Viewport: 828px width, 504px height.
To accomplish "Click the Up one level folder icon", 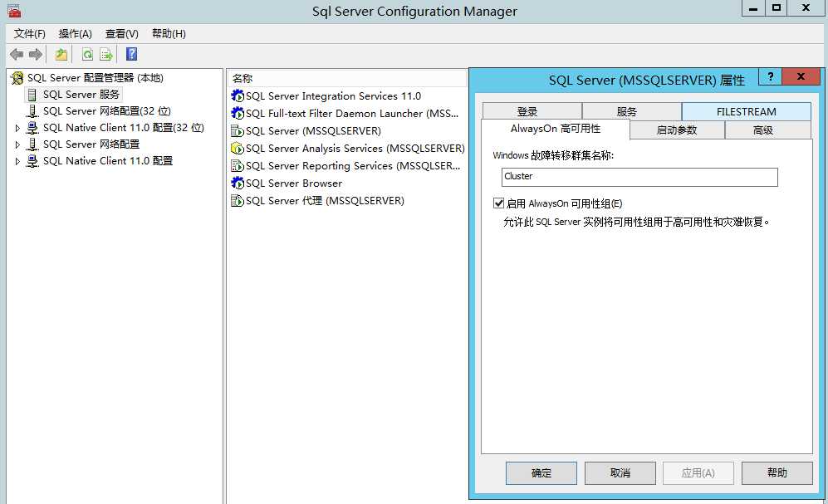I will click(x=61, y=54).
